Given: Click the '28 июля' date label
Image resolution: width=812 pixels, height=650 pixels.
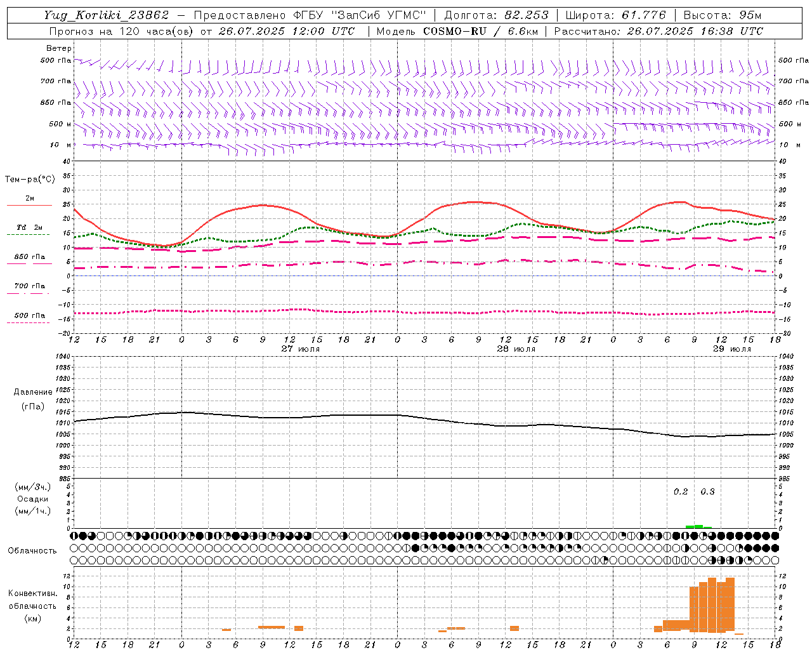Looking at the screenshot, I should (516, 349).
